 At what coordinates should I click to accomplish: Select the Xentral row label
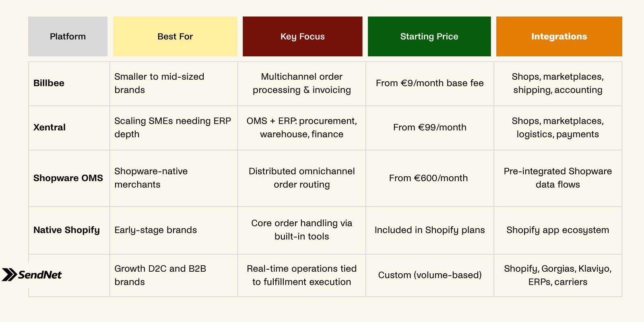pos(49,127)
